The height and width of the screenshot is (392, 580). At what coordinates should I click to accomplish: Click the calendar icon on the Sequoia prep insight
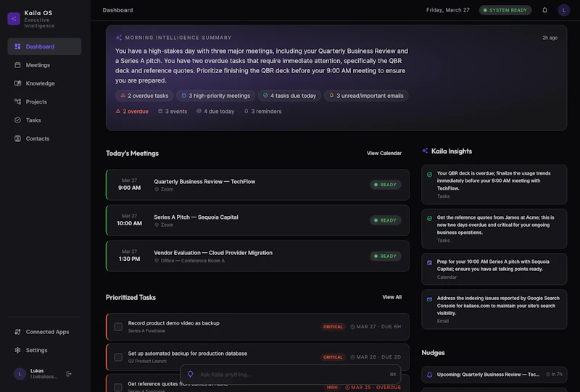coord(429,262)
